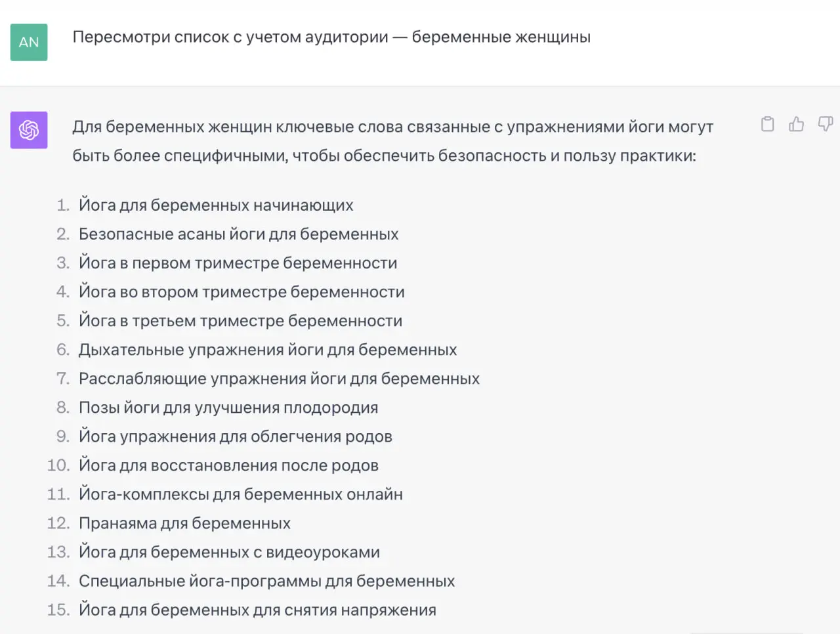Click Позы йоги для улучшения плодородия
This screenshot has width=840, height=634.
[x=228, y=407]
